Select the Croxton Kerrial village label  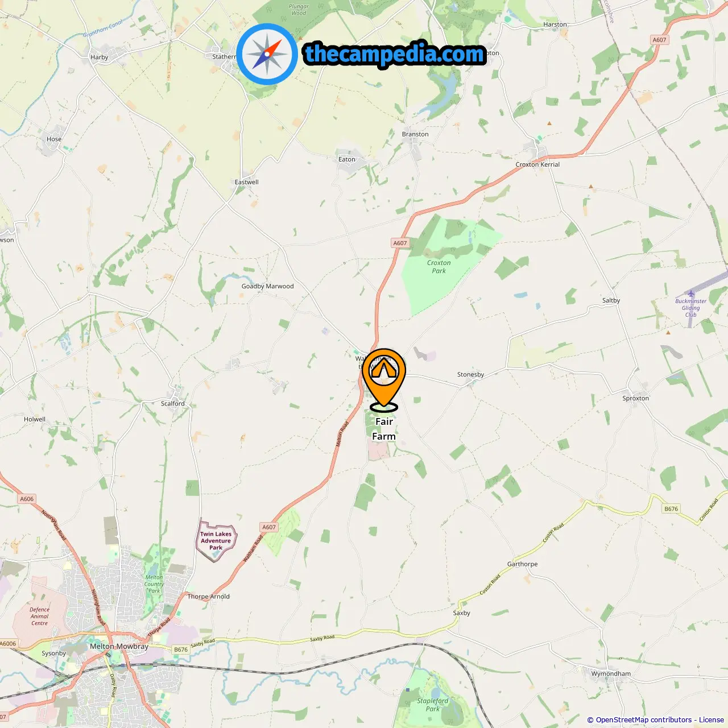pos(537,164)
